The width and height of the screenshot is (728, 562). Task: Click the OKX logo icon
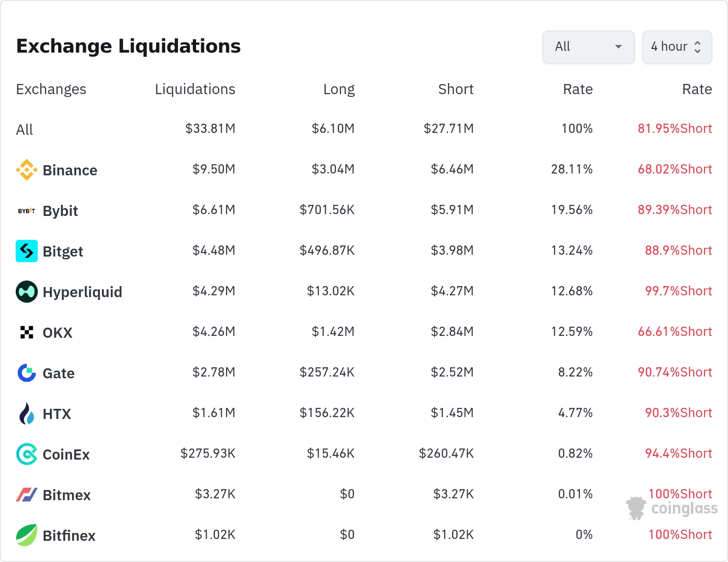coord(27,332)
